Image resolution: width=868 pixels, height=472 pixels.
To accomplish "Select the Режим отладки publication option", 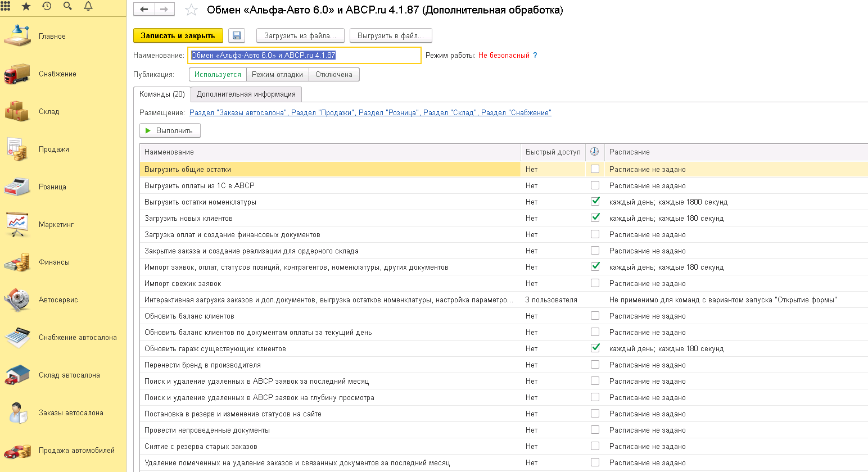I will (278, 75).
